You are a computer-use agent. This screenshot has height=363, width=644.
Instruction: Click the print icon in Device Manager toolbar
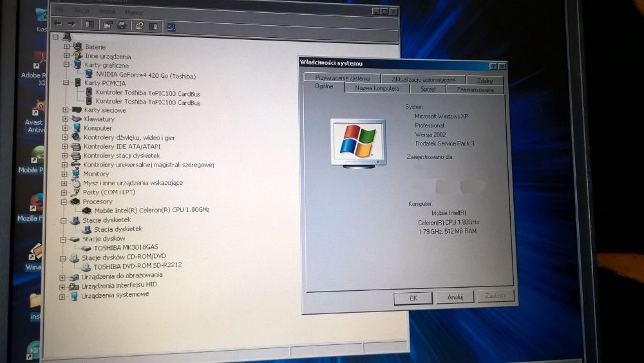pos(122,26)
